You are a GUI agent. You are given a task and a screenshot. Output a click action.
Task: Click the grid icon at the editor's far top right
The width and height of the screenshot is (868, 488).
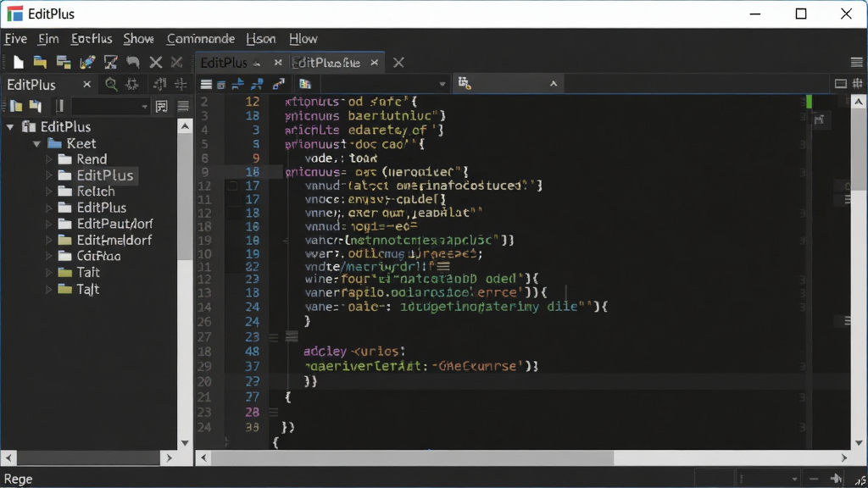point(858,84)
